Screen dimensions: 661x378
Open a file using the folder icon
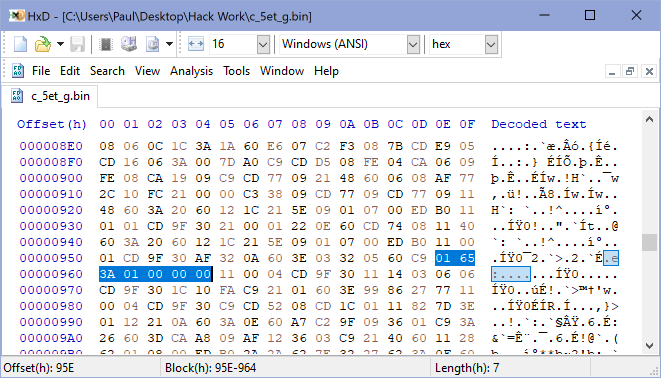point(43,44)
